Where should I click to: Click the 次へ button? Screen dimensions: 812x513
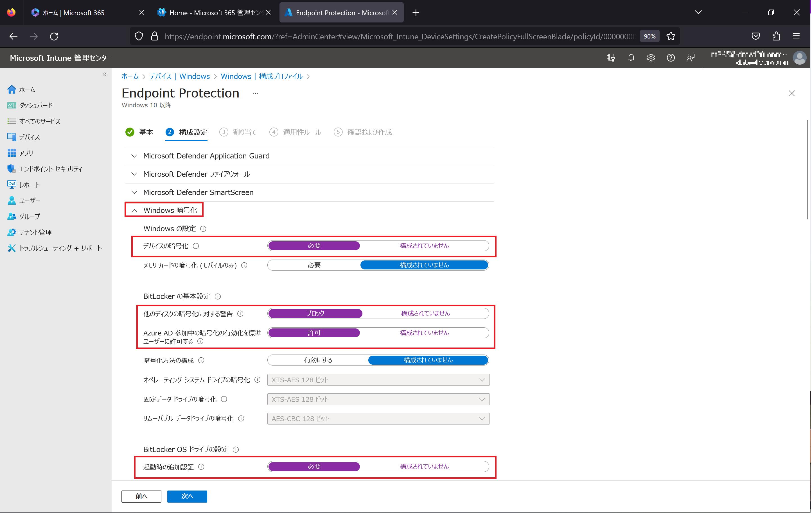[x=187, y=496]
